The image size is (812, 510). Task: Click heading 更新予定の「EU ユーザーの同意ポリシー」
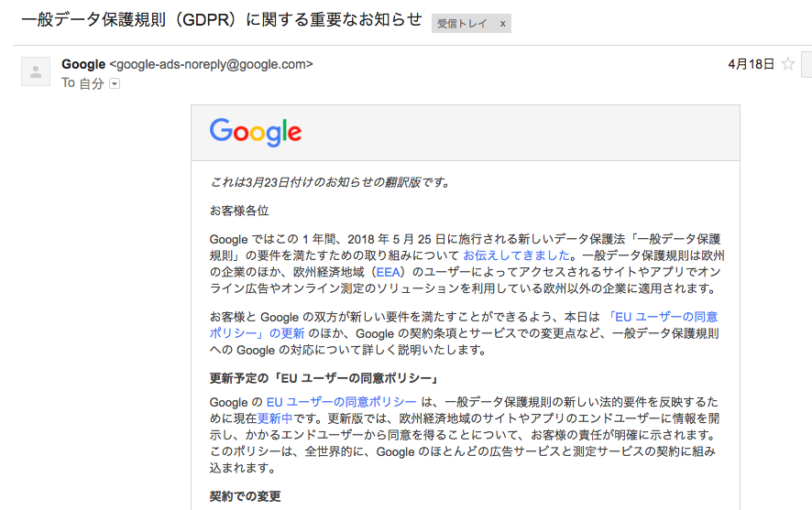(x=325, y=379)
